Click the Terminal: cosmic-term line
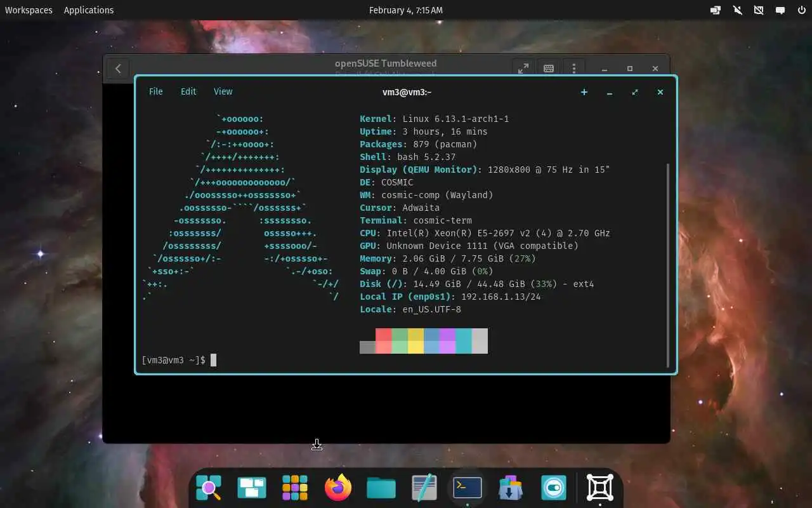The image size is (812, 508). pos(416,220)
